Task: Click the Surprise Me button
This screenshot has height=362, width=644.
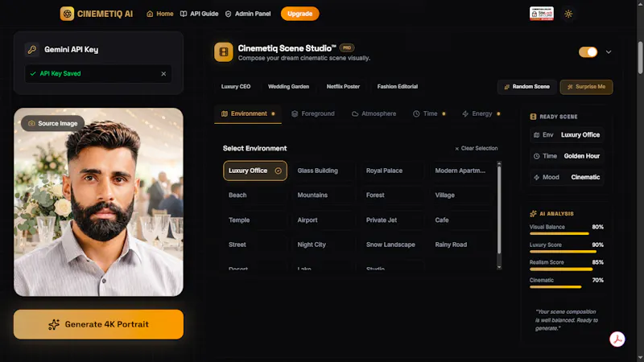Action: [x=586, y=87]
